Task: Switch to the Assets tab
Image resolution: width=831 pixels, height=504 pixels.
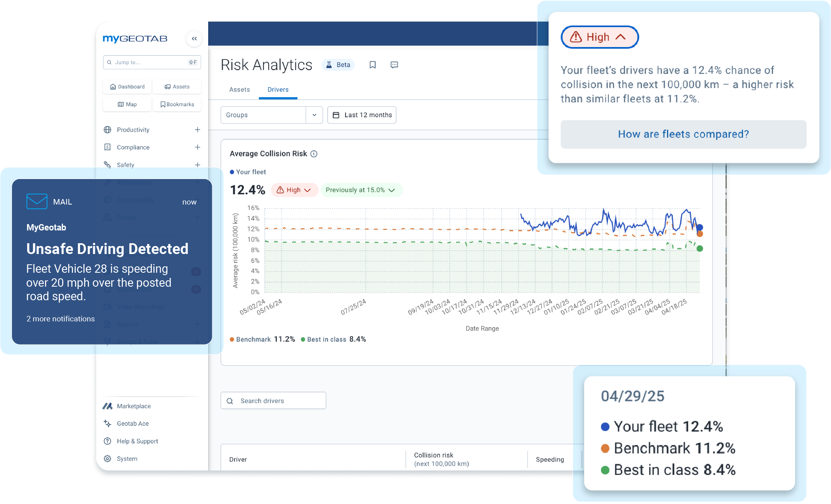Action: coord(239,89)
